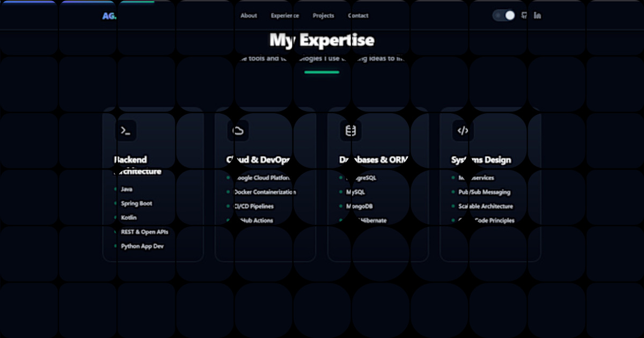Select the Cloud & DevOps card title
644x338 pixels.
tap(259, 160)
